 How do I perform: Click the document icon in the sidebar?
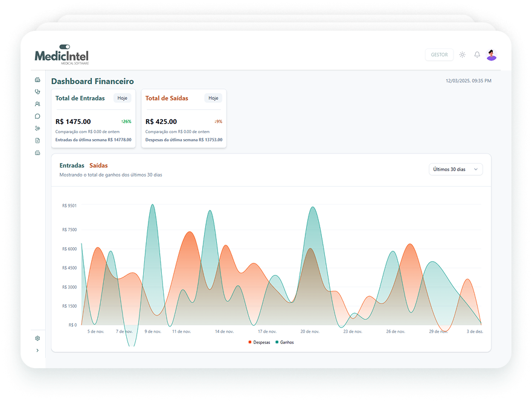point(37,140)
